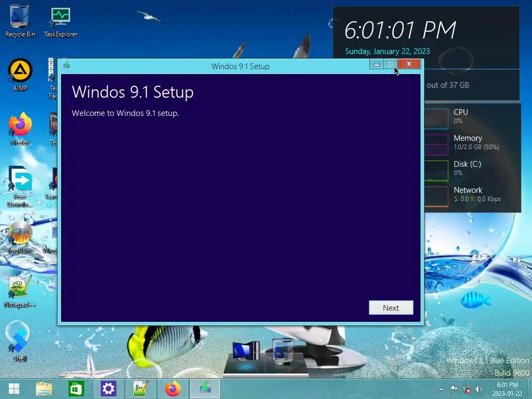The width and height of the screenshot is (532, 399).
Task: Select Windos 9.1 Setup taskbar button
Action: pyautogui.click(x=205, y=389)
